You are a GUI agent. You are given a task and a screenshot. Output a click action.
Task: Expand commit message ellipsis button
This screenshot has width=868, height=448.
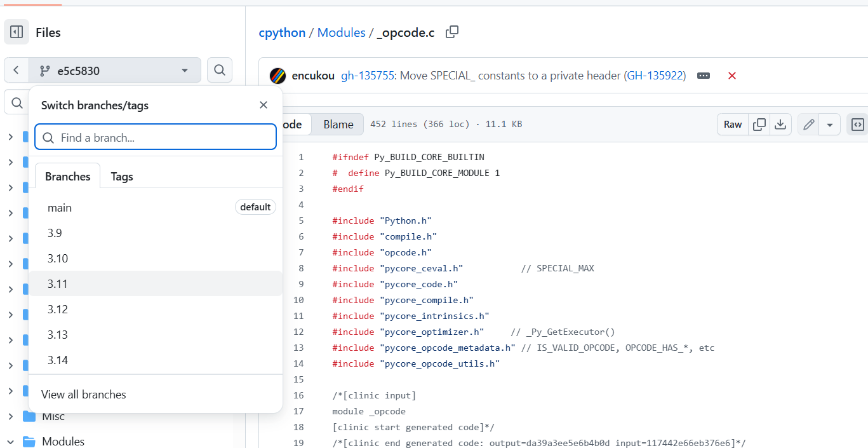tap(704, 76)
